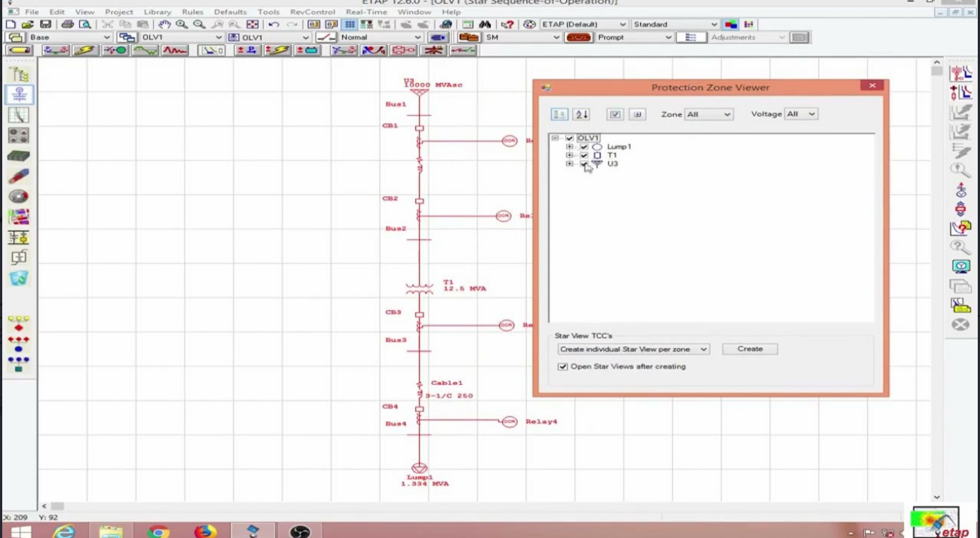Select the T1 transformer on the diagram
980x538 pixels.
(x=419, y=288)
